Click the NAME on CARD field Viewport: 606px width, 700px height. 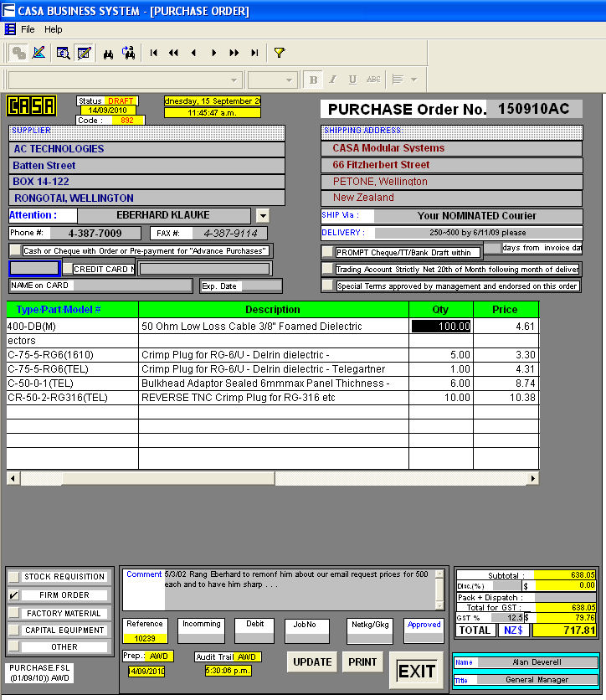click(x=101, y=286)
